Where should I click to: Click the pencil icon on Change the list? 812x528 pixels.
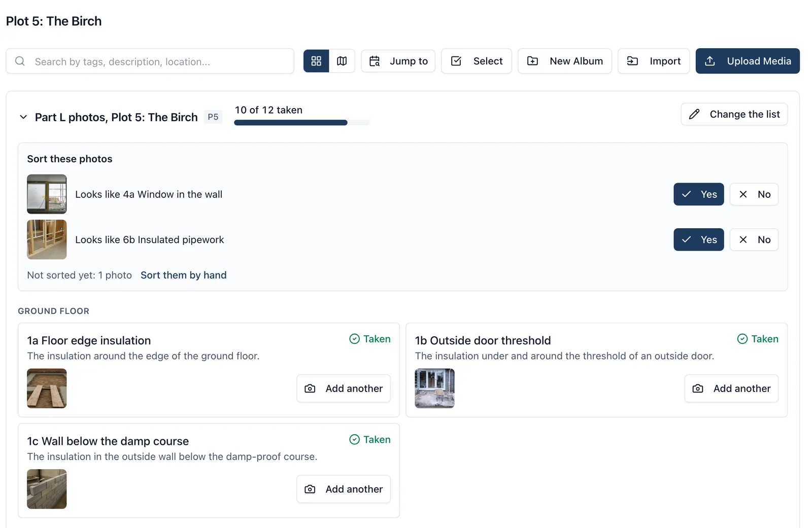point(694,114)
